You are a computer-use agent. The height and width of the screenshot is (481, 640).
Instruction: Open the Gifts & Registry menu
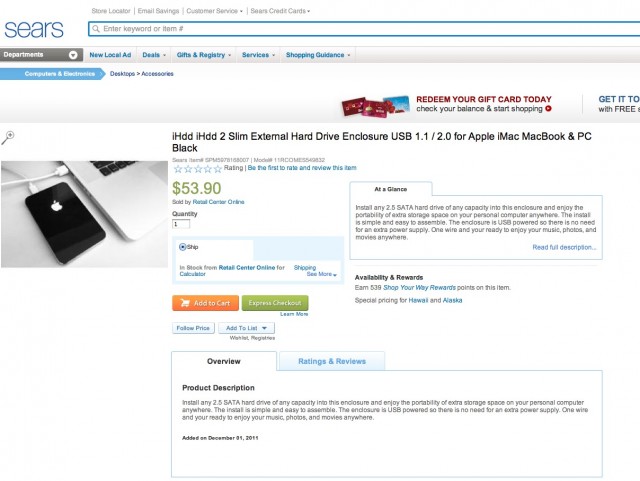[204, 55]
